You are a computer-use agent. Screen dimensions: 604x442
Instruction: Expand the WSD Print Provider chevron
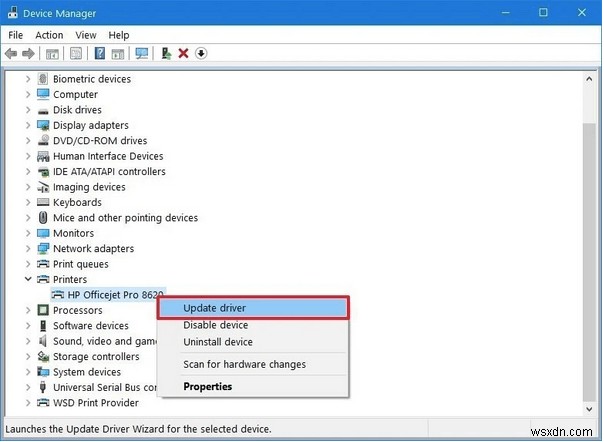[x=28, y=402]
